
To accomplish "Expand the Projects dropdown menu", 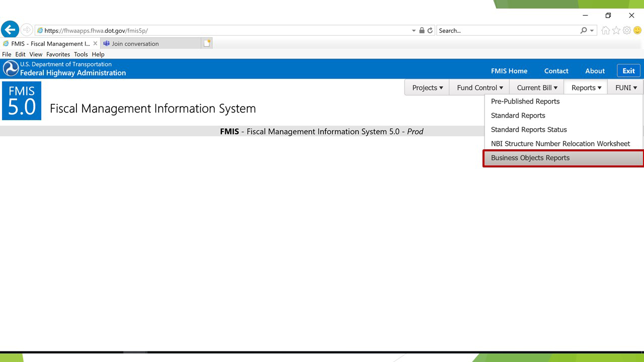I will [427, 87].
